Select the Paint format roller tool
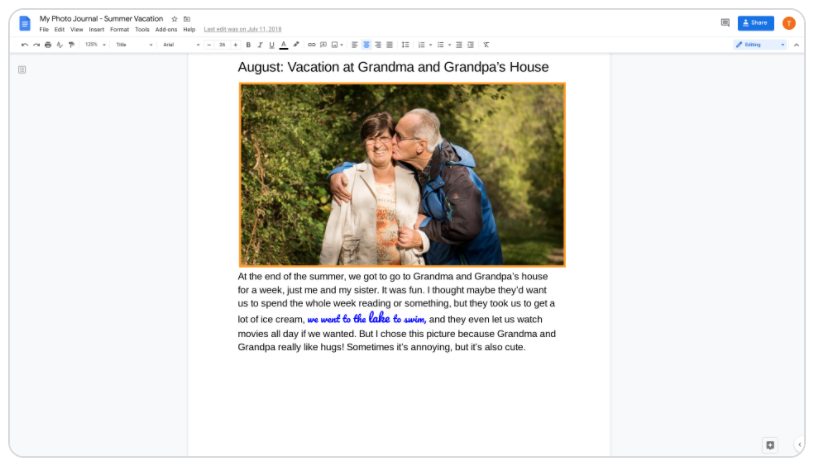The image size is (818, 468). [71, 45]
